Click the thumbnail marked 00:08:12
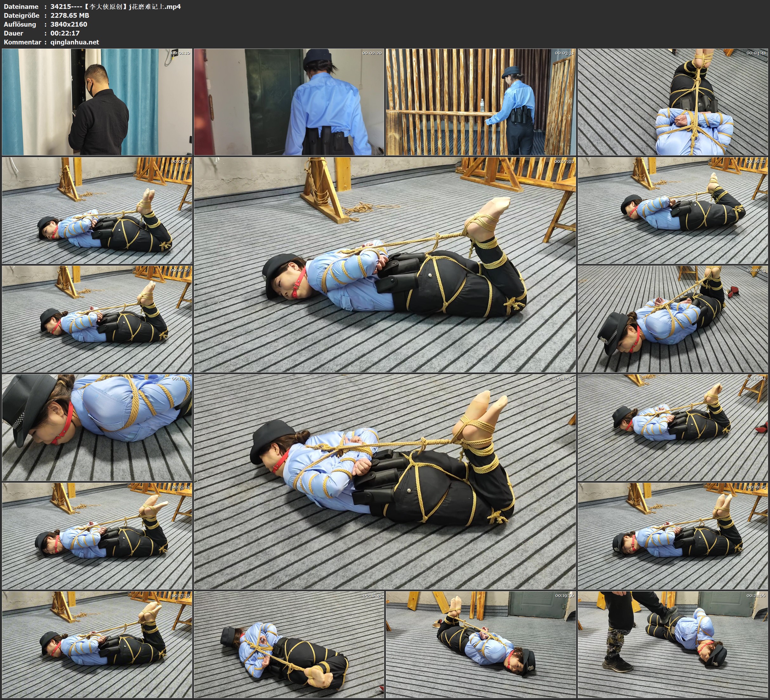The image size is (770, 700). point(672,210)
